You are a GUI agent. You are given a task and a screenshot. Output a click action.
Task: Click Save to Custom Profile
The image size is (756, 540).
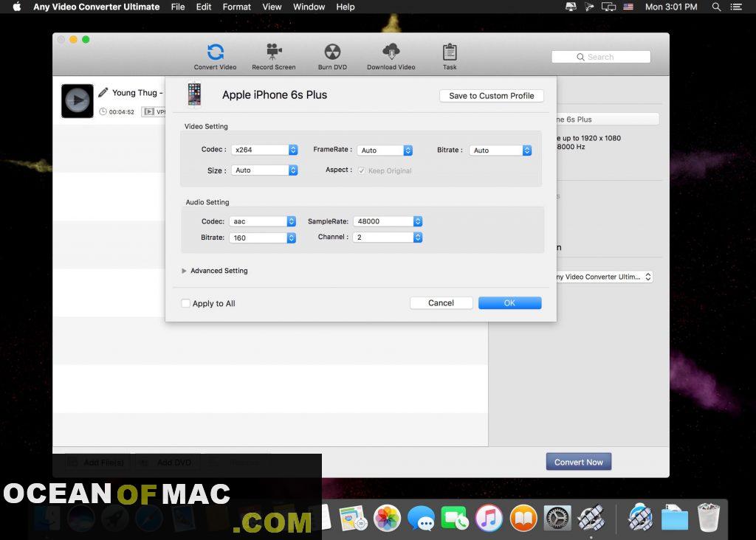[491, 95]
